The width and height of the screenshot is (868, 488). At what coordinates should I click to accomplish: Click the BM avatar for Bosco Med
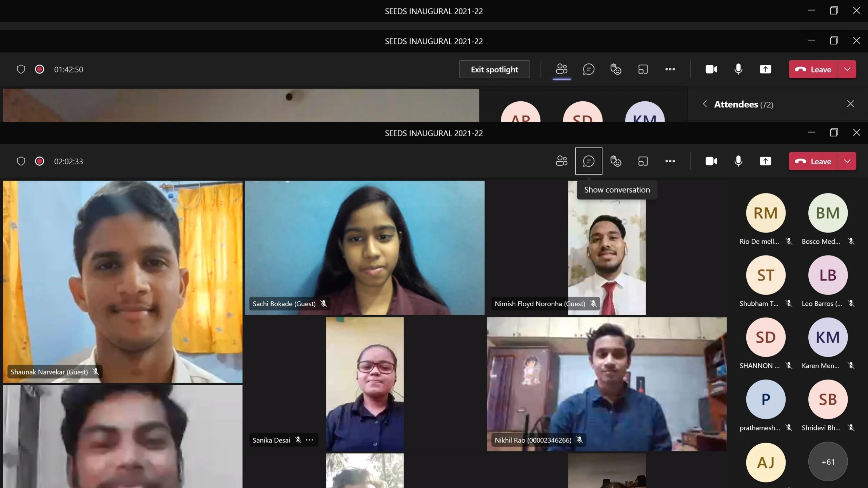pyautogui.click(x=828, y=213)
